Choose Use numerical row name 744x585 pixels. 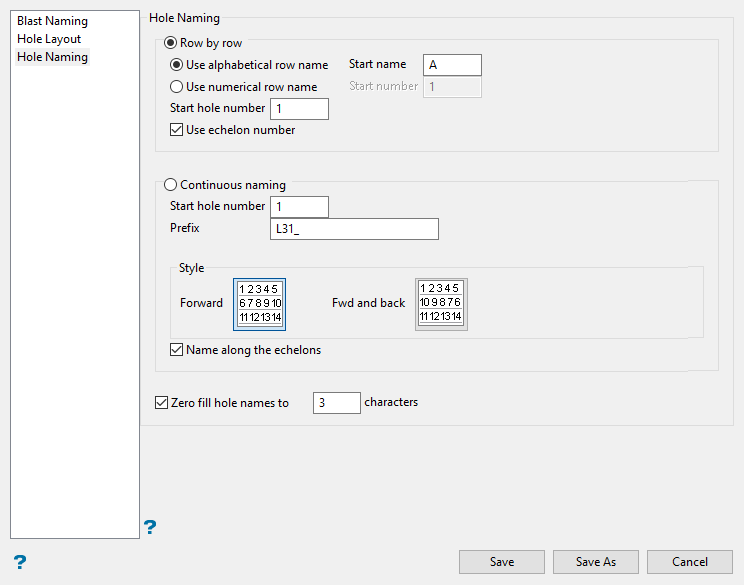point(177,87)
